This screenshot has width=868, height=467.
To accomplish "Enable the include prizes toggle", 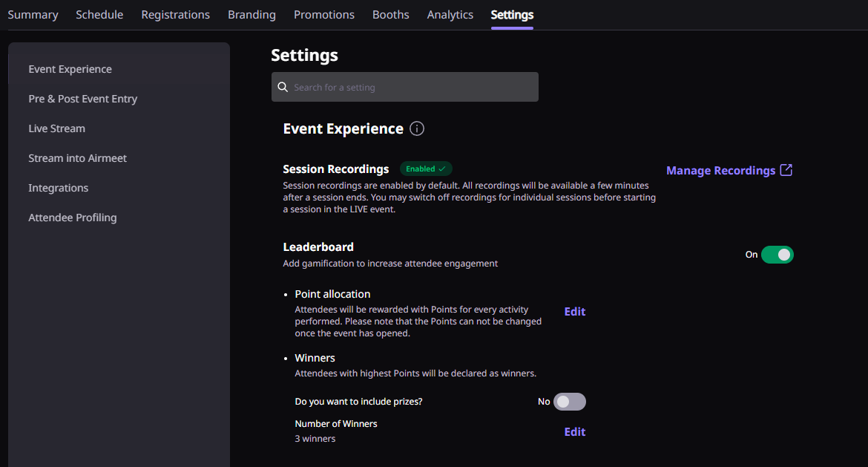I will point(569,402).
